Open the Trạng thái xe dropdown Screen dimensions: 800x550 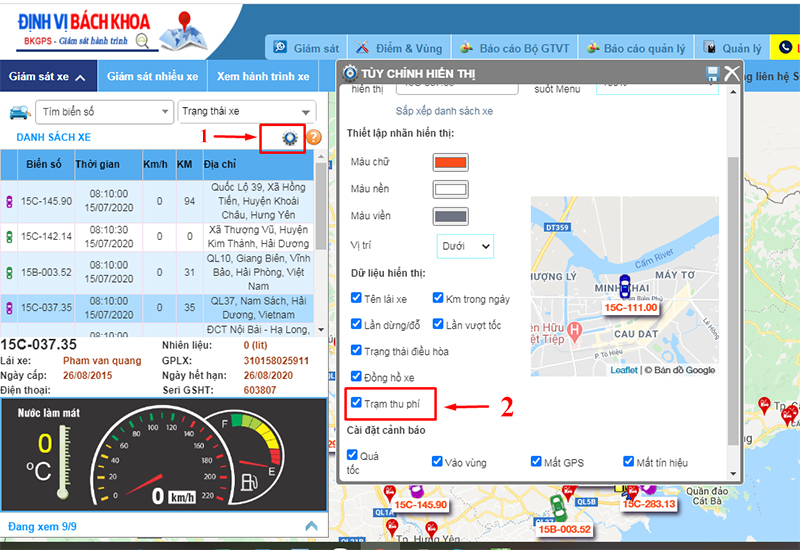click(246, 112)
